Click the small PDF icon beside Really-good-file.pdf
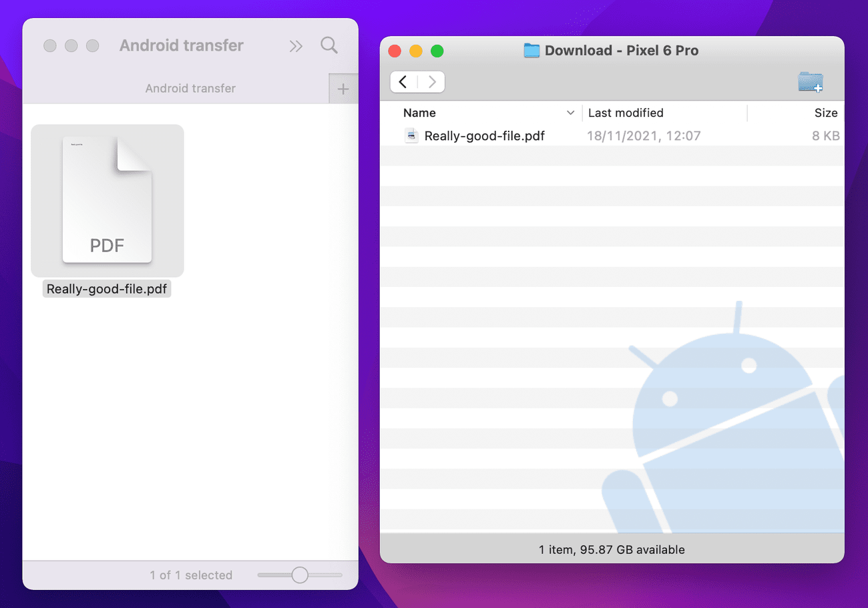Viewport: 868px width, 608px height. [411, 135]
